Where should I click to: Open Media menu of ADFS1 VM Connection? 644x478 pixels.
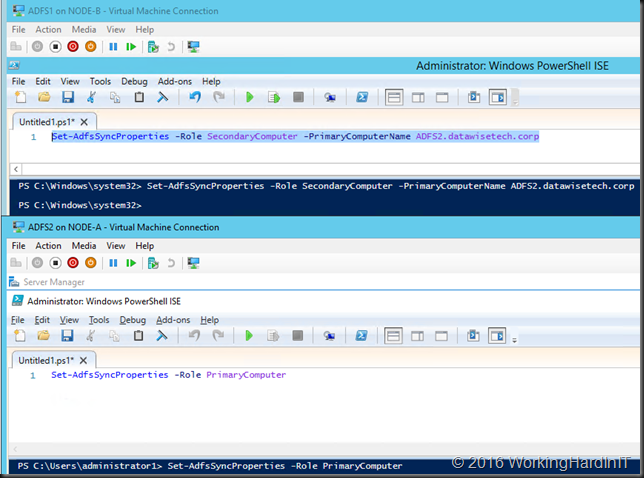[84, 30]
